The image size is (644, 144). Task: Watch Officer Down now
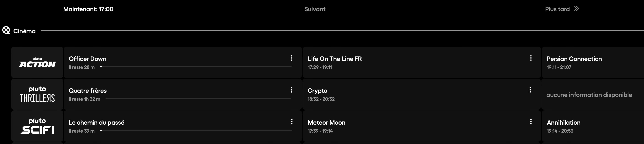88,59
